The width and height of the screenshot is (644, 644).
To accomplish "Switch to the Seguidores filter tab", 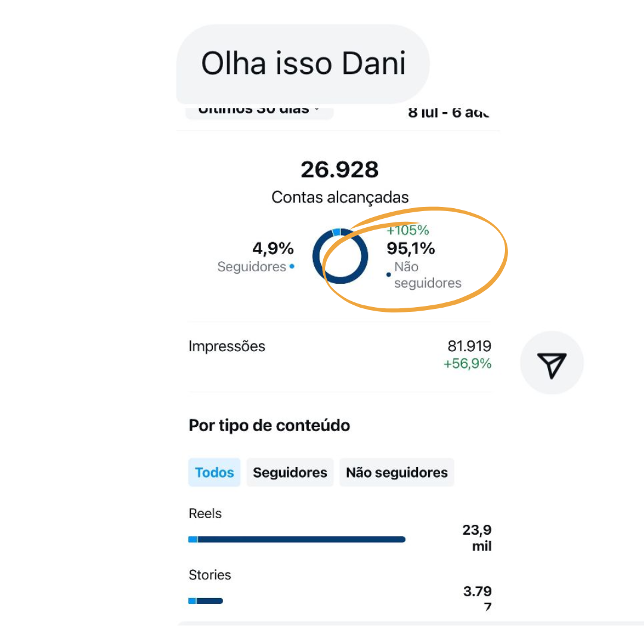I will [x=290, y=472].
